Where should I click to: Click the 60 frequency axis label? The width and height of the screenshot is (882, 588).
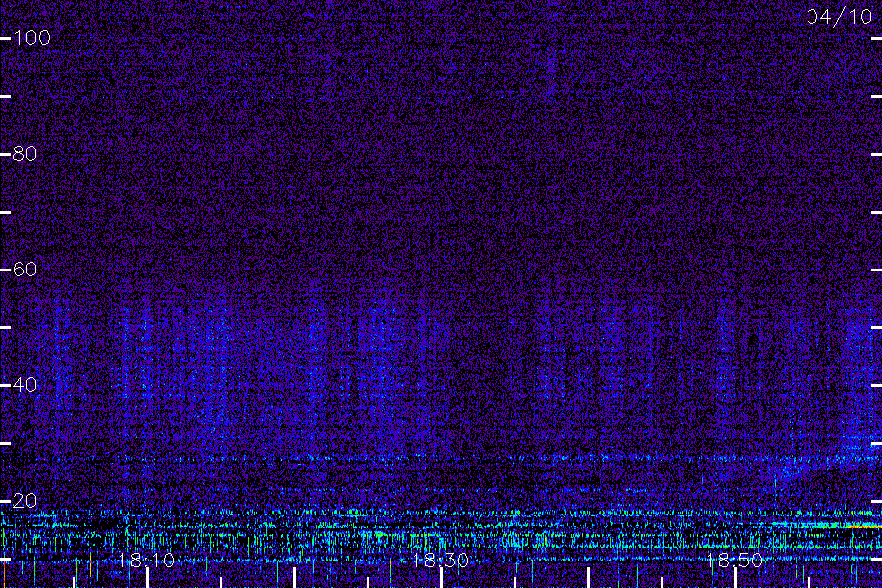(x=24, y=269)
